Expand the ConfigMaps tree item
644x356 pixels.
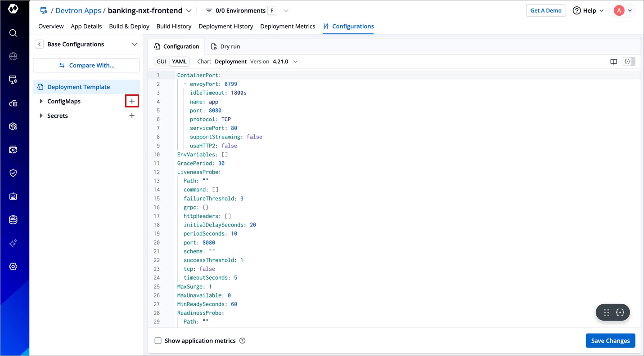click(41, 102)
